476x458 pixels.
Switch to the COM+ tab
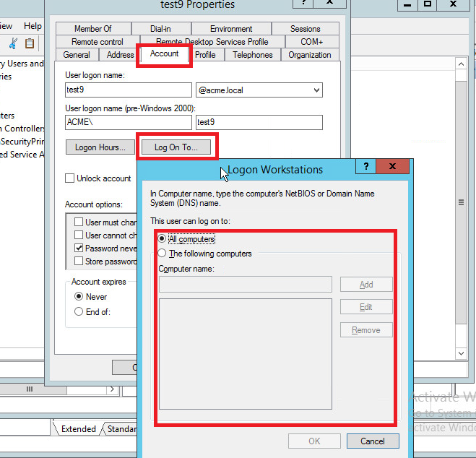(312, 42)
